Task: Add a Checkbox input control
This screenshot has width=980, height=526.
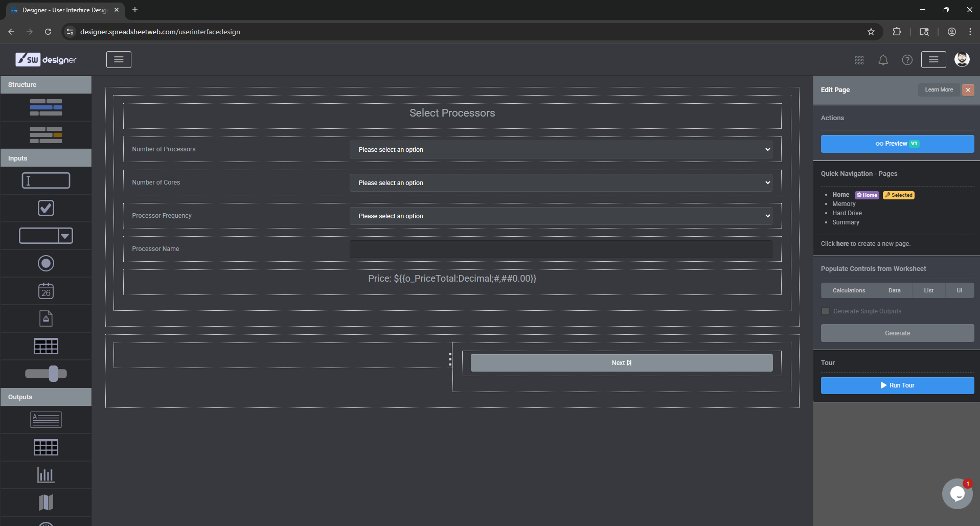Action: tap(45, 208)
